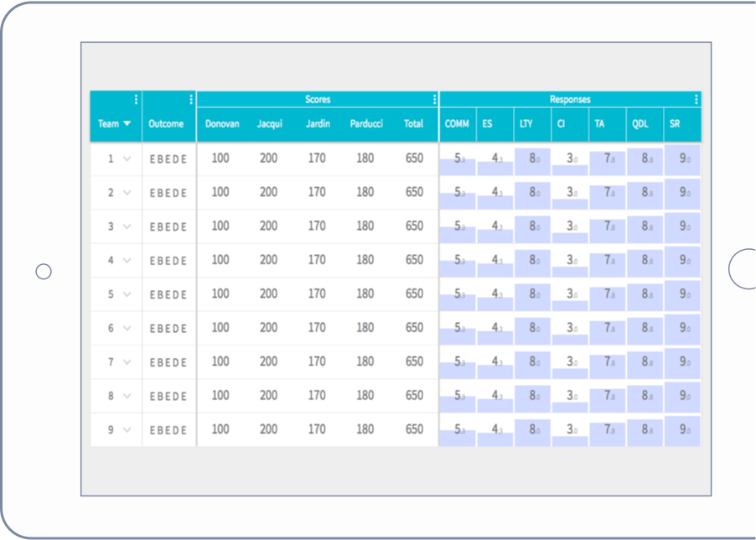
Task: Open the Responses group three-dot menu
Action: click(x=696, y=100)
